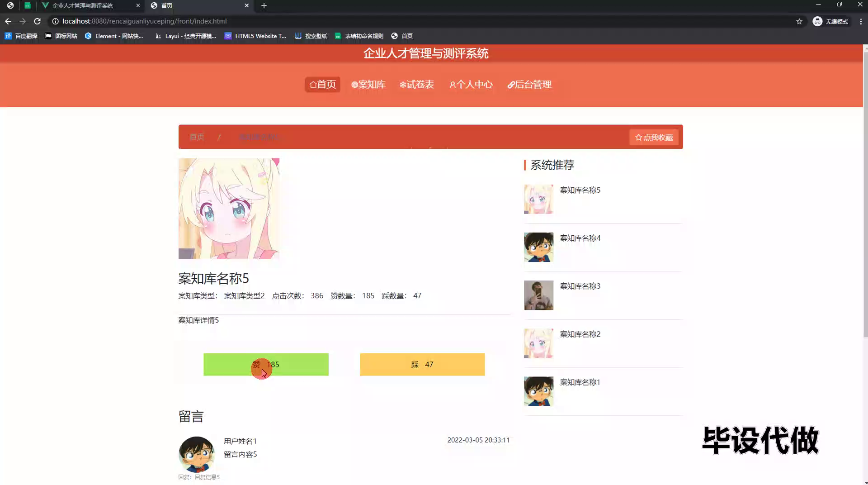Open a new browser tab with the plus icon

(x=264, y=5)
